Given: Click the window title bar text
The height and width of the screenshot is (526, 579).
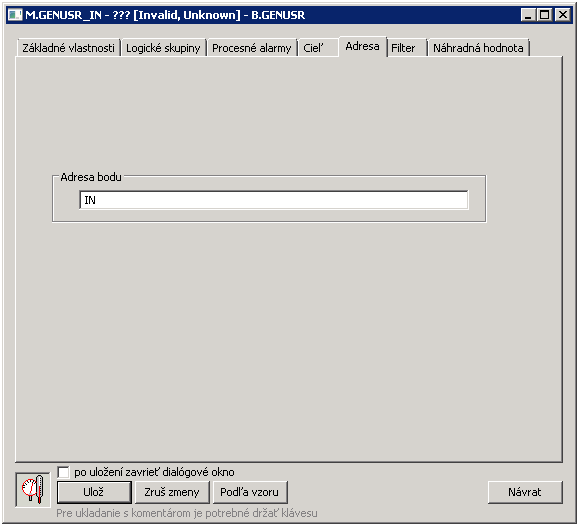Looking at the screenshot, I should 165,15.
